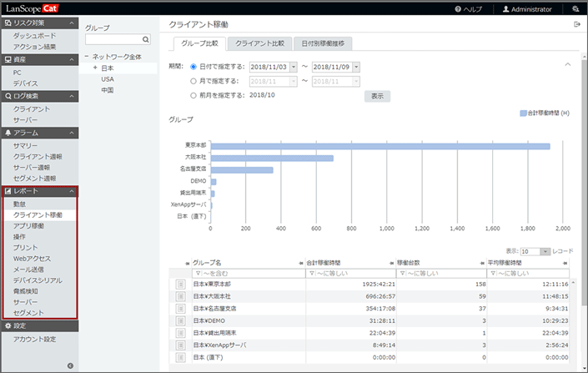Switch to the クライアント比較 tab
The image size is (588, 373).
coord(259,43)
